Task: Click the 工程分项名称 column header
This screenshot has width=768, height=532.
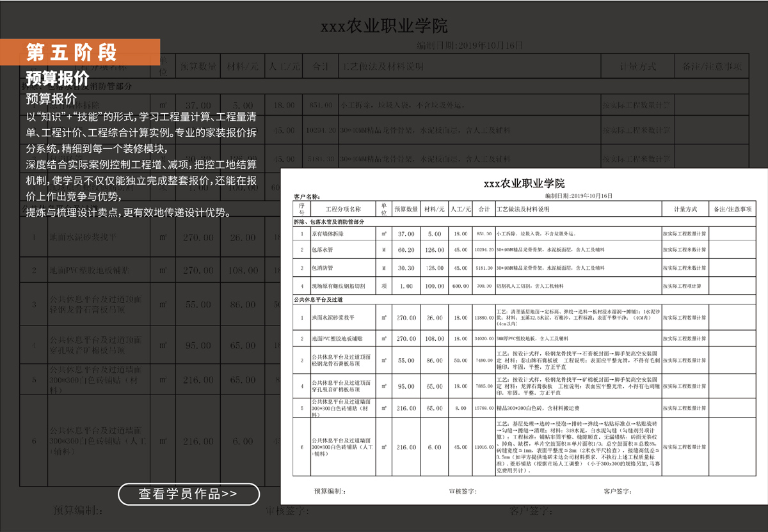Action: point(343,209)
